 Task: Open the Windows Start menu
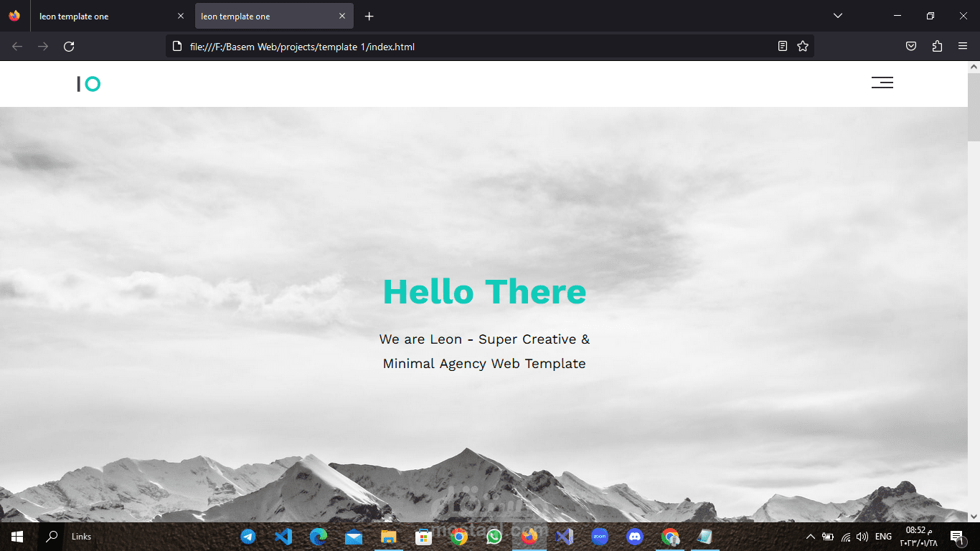17,537
